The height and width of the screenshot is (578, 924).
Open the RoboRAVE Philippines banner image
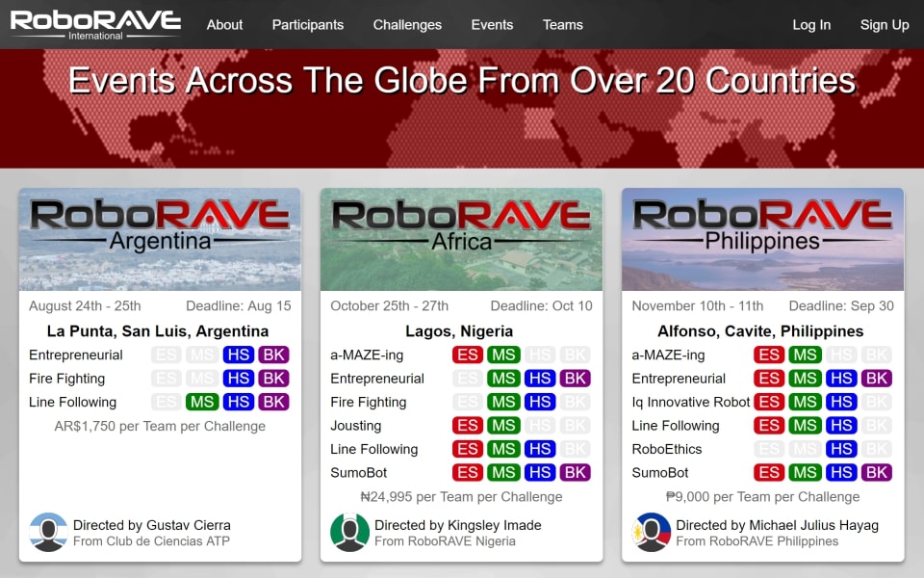tap(762, 240)
